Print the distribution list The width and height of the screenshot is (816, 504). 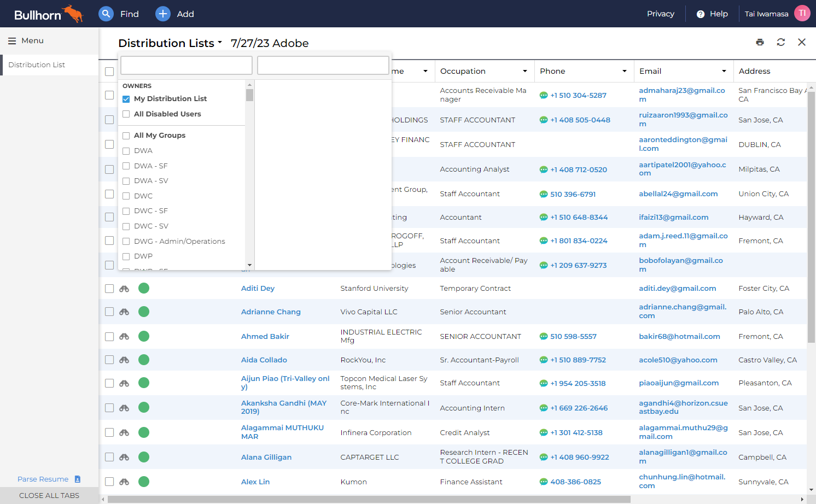coord(760,42)
